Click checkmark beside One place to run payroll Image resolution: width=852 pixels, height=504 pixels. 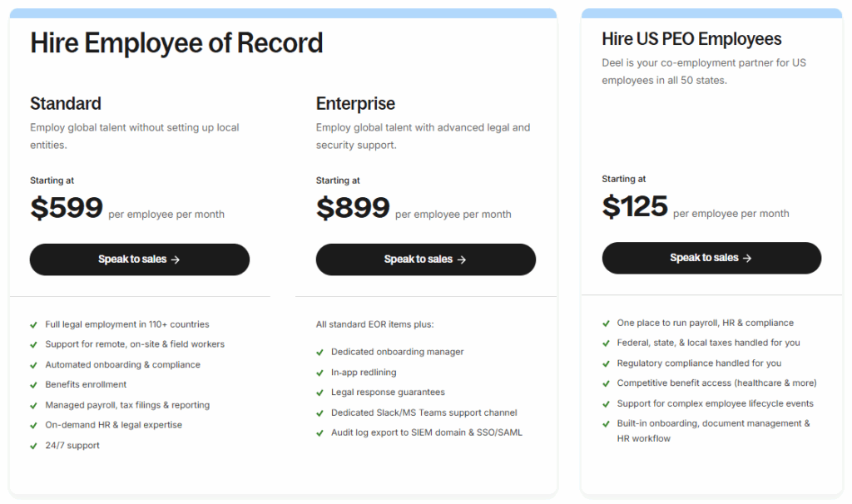(606, 323)
